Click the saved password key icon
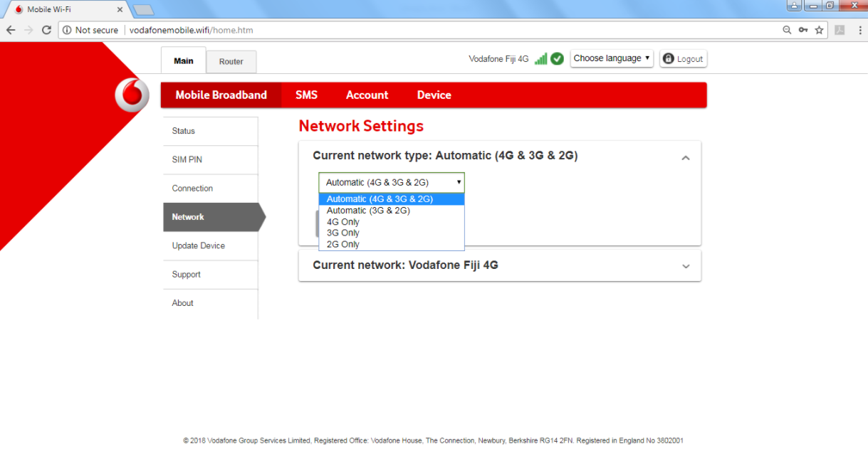 803,30
